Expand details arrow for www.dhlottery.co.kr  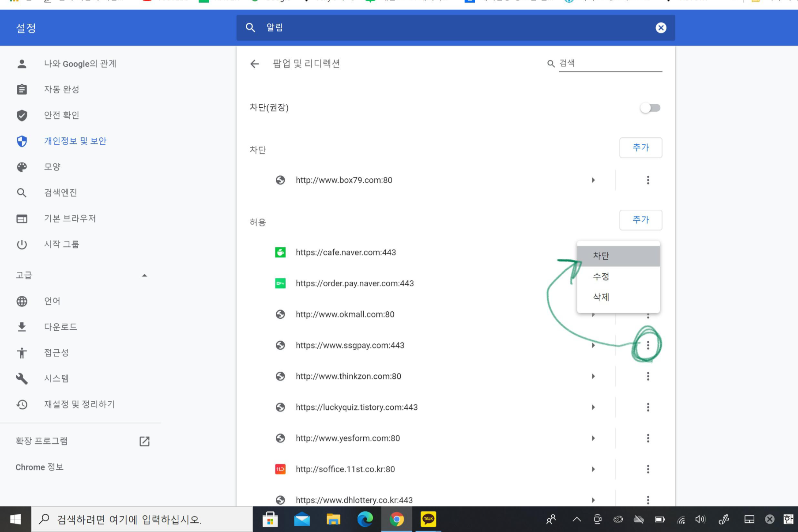(x=593, y=500)
